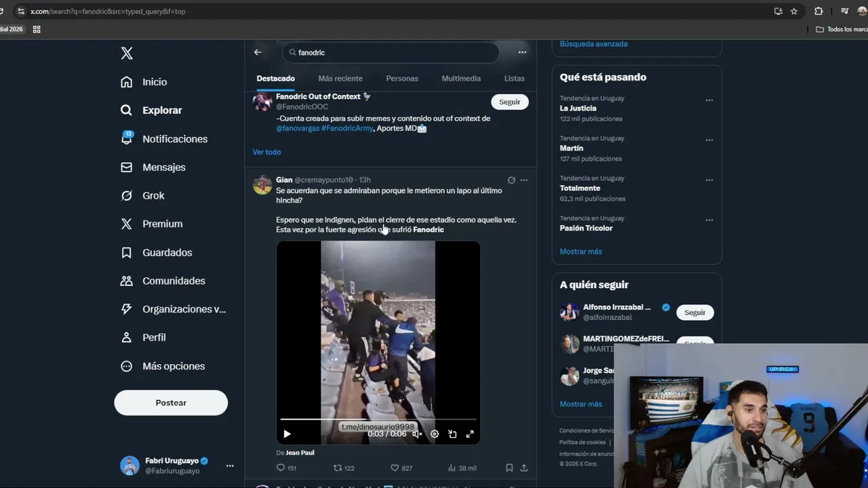Like Gian's post (827 likes)
Image resolution: width=868 pixels, height=488 pixels.
coord(401,468)
